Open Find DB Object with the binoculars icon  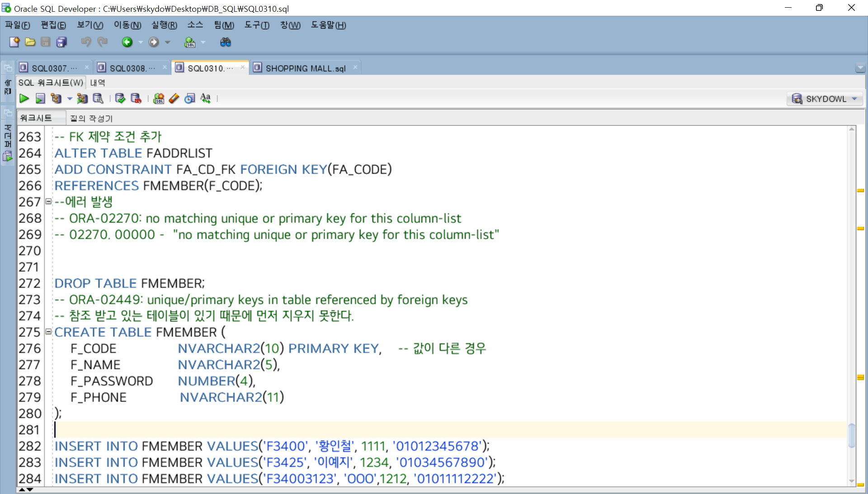pos(225,42)
